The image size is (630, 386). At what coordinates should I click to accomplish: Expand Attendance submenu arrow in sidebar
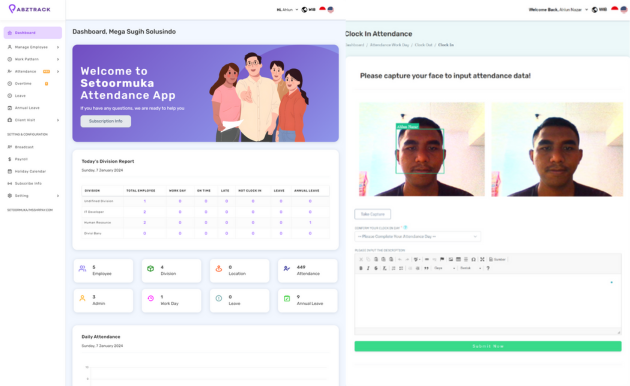[x=58, y=71]
